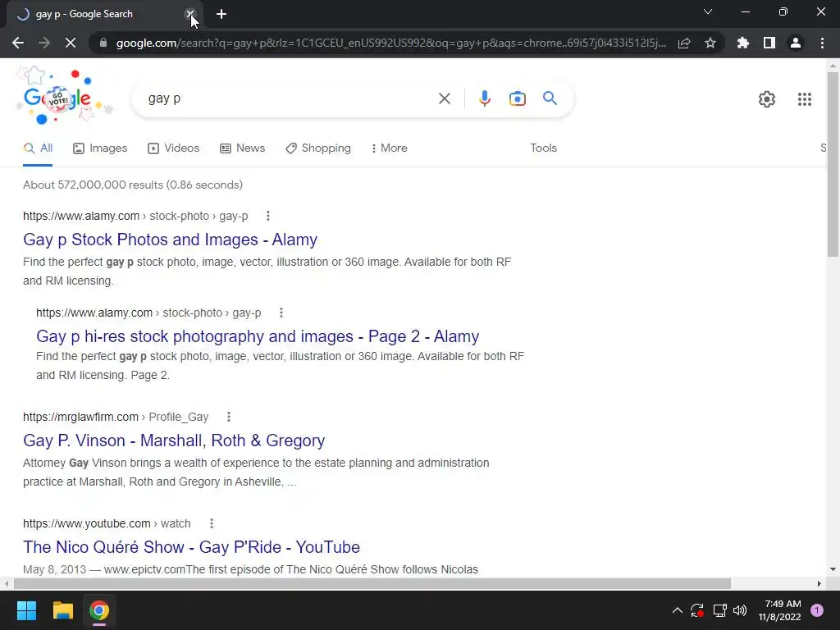Open The Nico Quéré Show YouTube link
This screenshot has height=630, width=840.
pyautogui.click(x=191, y=547)
